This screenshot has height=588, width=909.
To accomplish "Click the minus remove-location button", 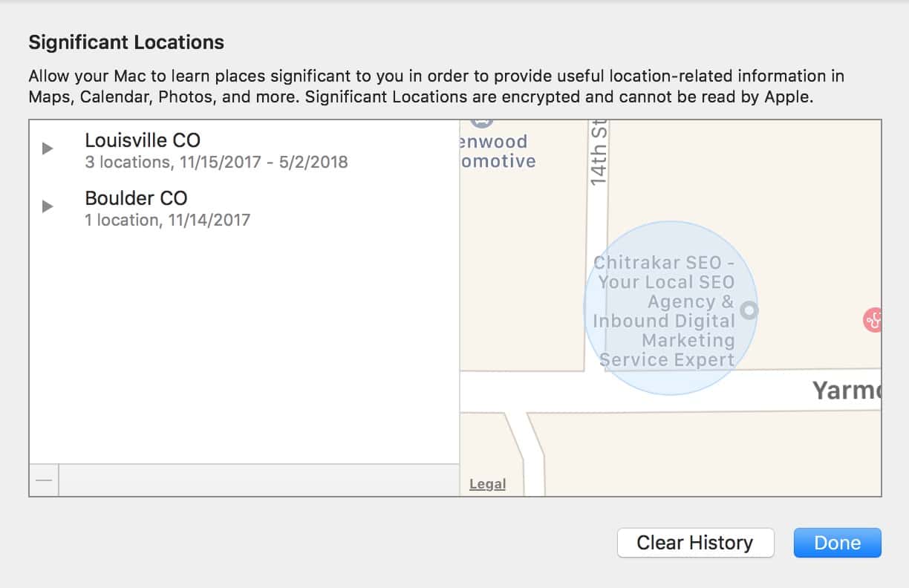I will 44,480.
